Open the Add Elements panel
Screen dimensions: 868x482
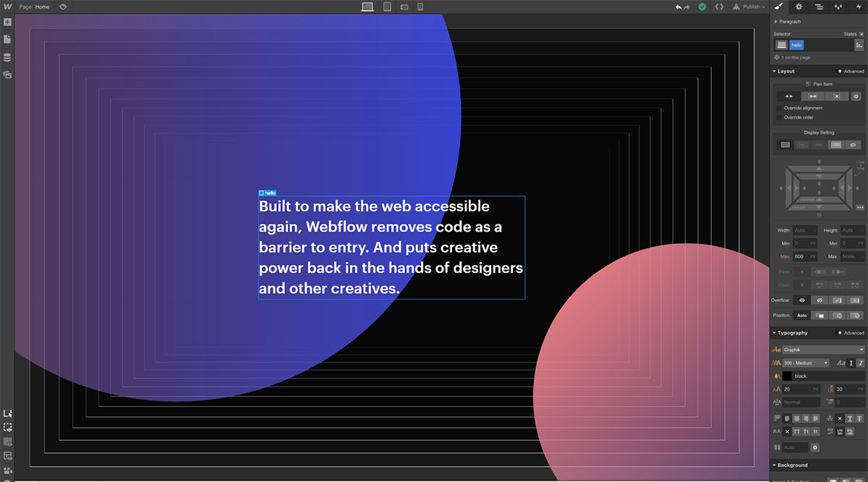coord(7,22)
